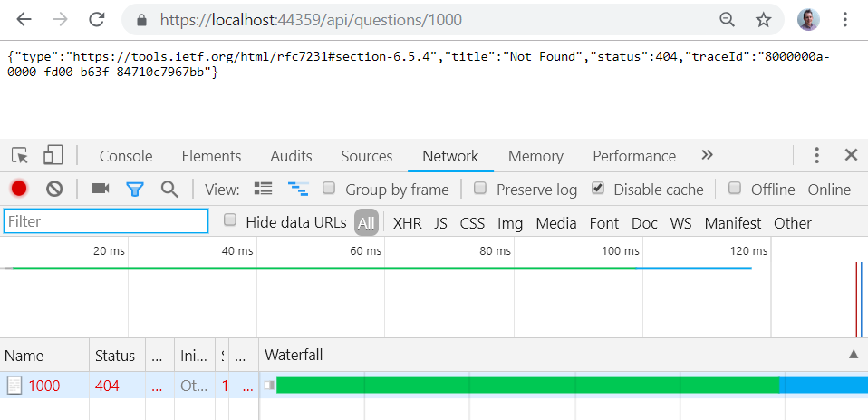Filter requests by XHR type
The width and height of the screenshot is (868, 420).
(407, 223)
